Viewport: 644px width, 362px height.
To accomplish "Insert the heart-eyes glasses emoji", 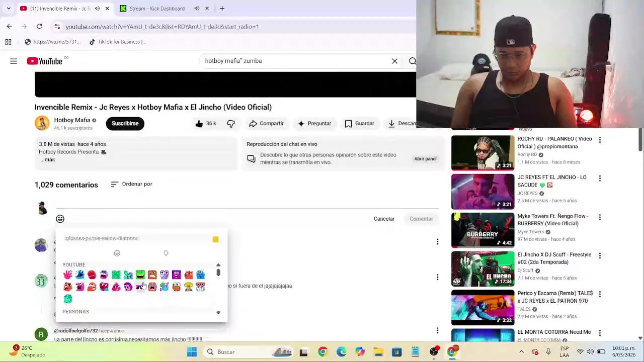I will click(201, 287).
